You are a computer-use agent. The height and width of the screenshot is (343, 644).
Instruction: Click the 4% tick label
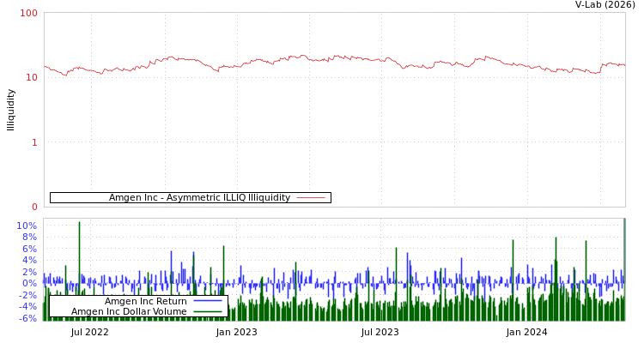(29, 261)
